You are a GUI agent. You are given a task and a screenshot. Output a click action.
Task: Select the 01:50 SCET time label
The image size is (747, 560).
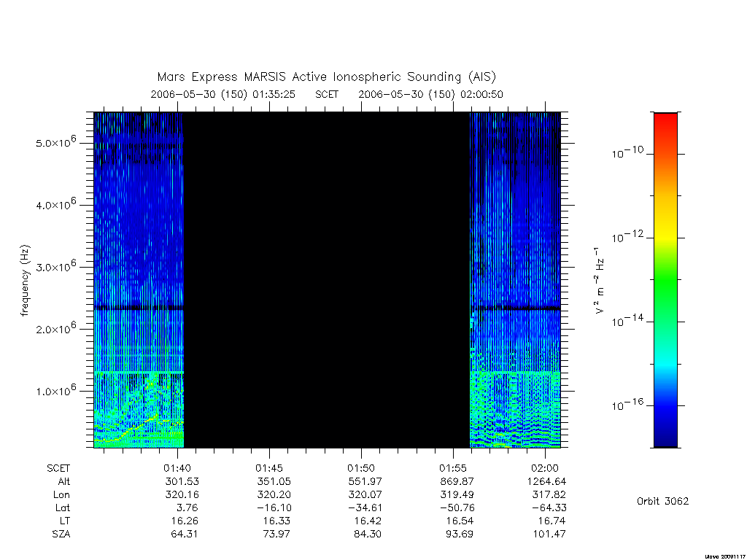[361, 468]
